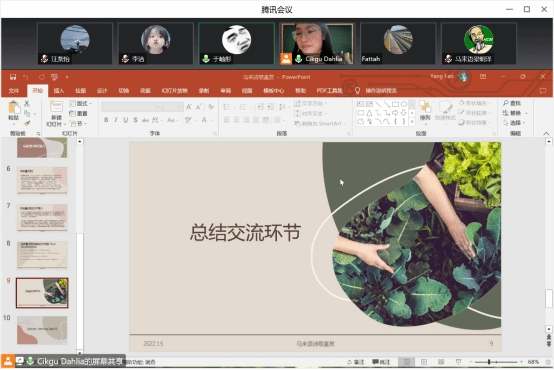Switch to slide sorter view icon in status bar
554x370 pixels.
point(424,362)
